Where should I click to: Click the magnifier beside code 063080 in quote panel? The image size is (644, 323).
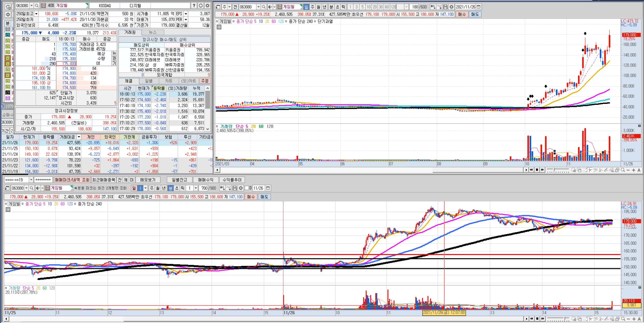click(37, 5)
